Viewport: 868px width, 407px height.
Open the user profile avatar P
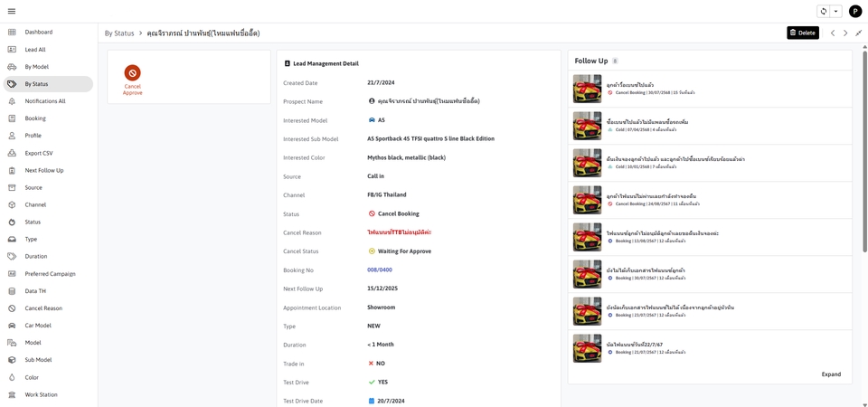pyautogui.click(x=854, y=12)
